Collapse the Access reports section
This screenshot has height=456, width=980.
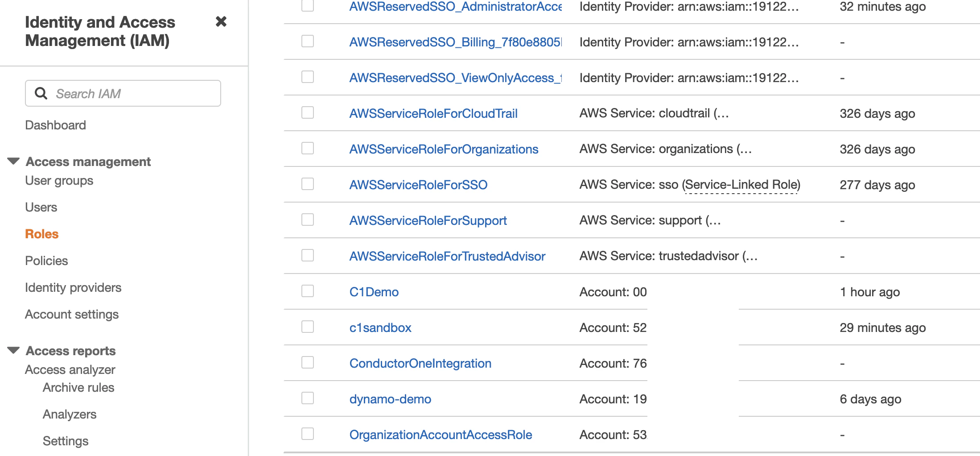tap(13, 350)
